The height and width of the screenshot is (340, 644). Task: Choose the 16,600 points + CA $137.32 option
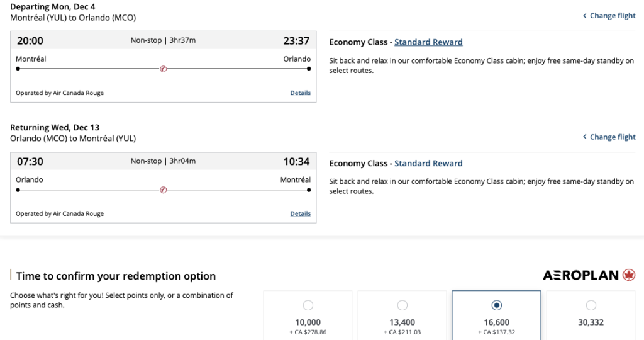click(496, 305)
